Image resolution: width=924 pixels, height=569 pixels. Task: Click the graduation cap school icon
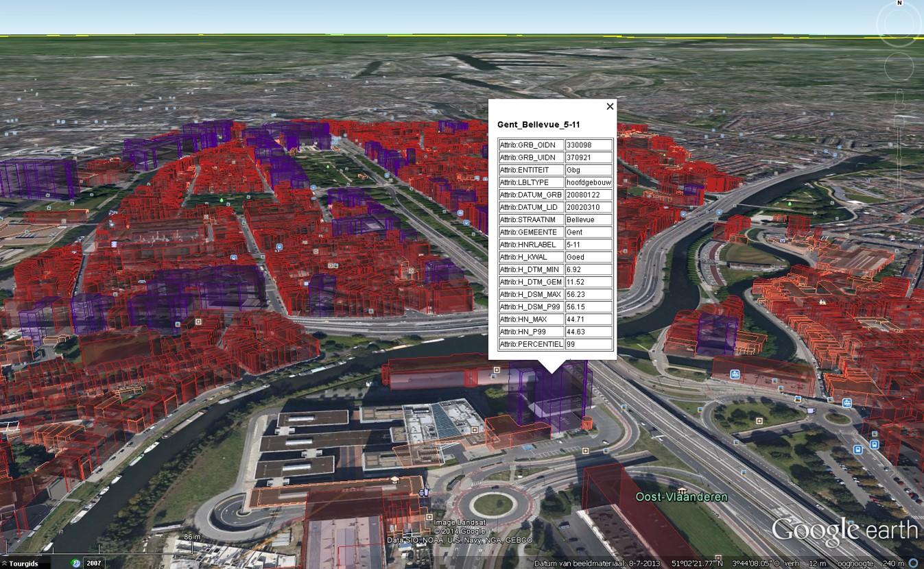coord(394,481)
